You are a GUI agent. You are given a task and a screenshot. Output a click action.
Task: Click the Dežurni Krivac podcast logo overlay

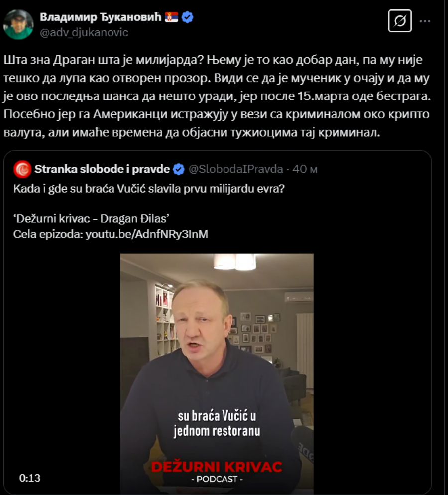pos(217,471)
